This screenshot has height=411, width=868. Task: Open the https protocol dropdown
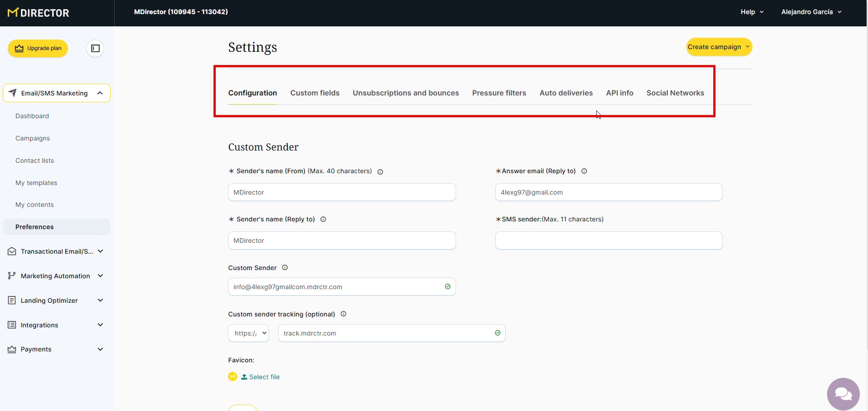(x=249, y=333)
